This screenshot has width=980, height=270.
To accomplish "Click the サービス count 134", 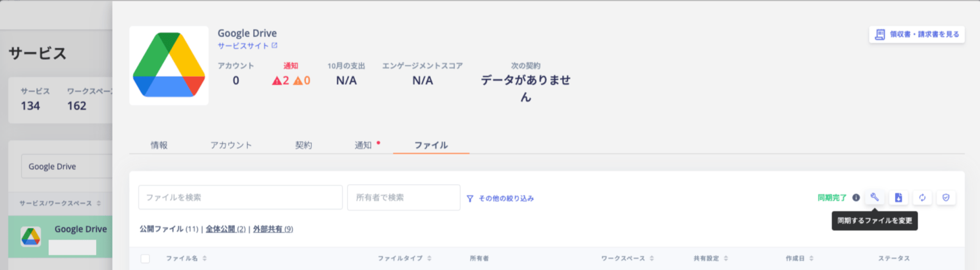I will tap(30, 106).
